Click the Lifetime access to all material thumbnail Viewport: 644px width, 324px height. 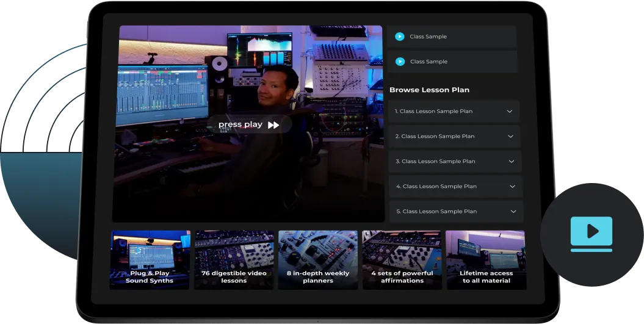(x=486, y=259)
